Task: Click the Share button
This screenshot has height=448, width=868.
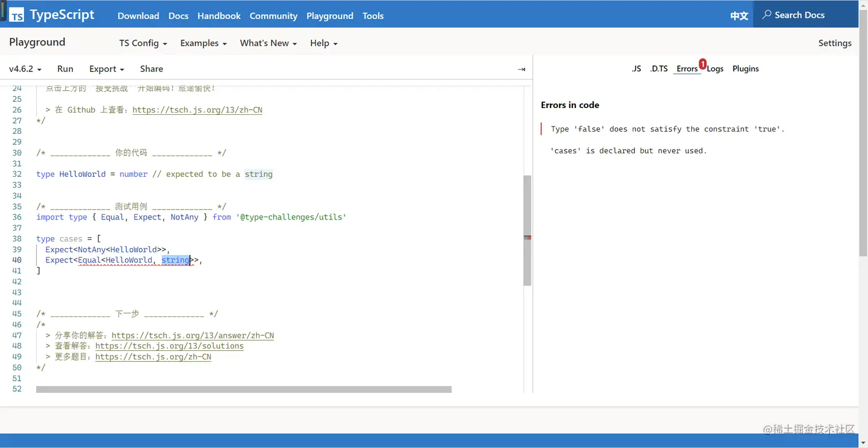Action: coord(152,69)
